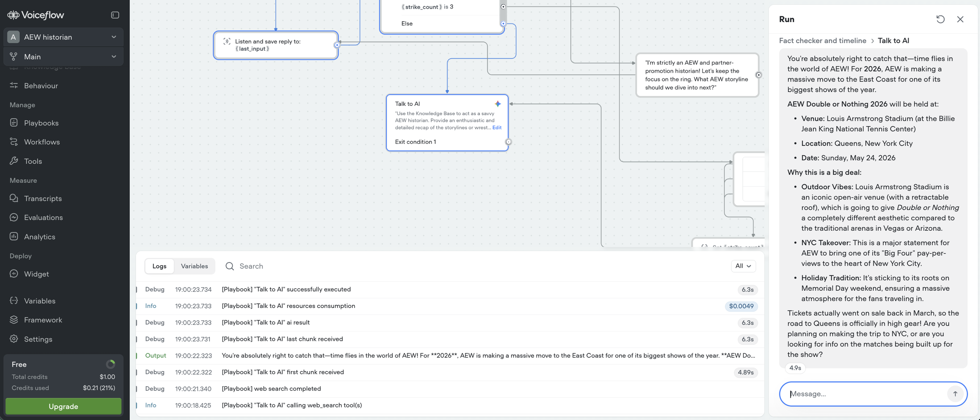This screenshot has height=420, width=980.
Task: Click the AEW message node output port
Action: tap(759, 75)
